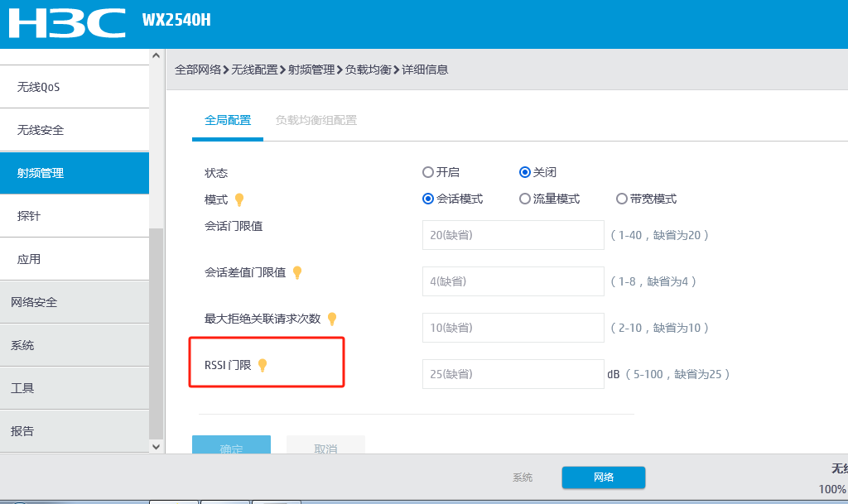Choose 带宽模式 radio option

pyautogui.click(x=622, y=199)
